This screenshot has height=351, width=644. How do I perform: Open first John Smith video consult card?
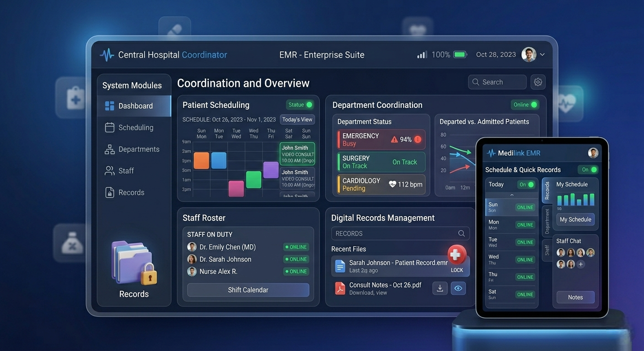tap(297, 154)
